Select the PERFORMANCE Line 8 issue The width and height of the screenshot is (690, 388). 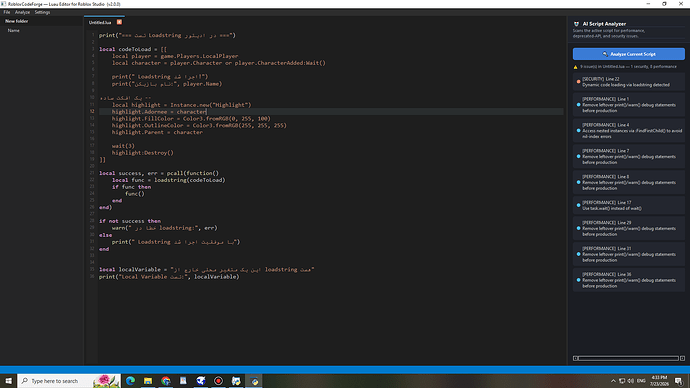(x=628, y=182)
